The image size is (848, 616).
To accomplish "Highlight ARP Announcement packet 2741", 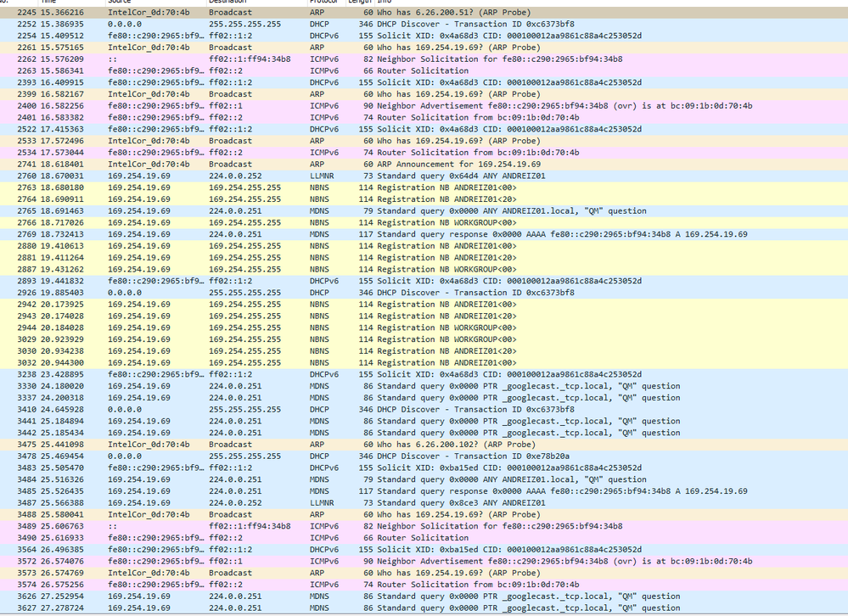I will pyautogui.click(x=424, y=165).
